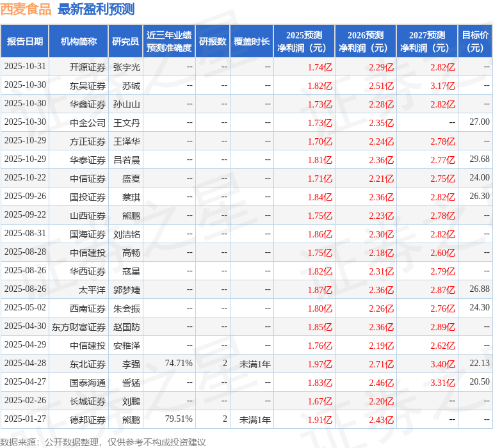The image size is (493, 448).
Task: Click the 3.40亿 profit forecast value
Action: [442, 364]
